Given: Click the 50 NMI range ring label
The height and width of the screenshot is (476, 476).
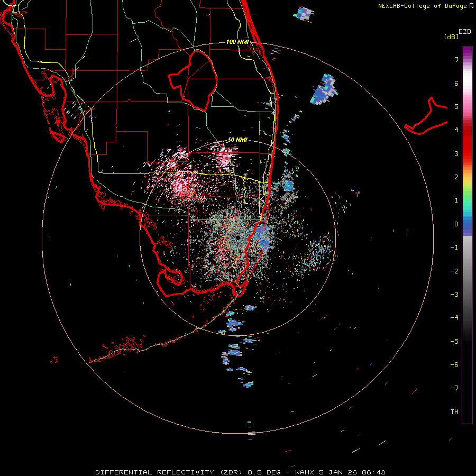Looking at the screenshot, I should 237,140.
